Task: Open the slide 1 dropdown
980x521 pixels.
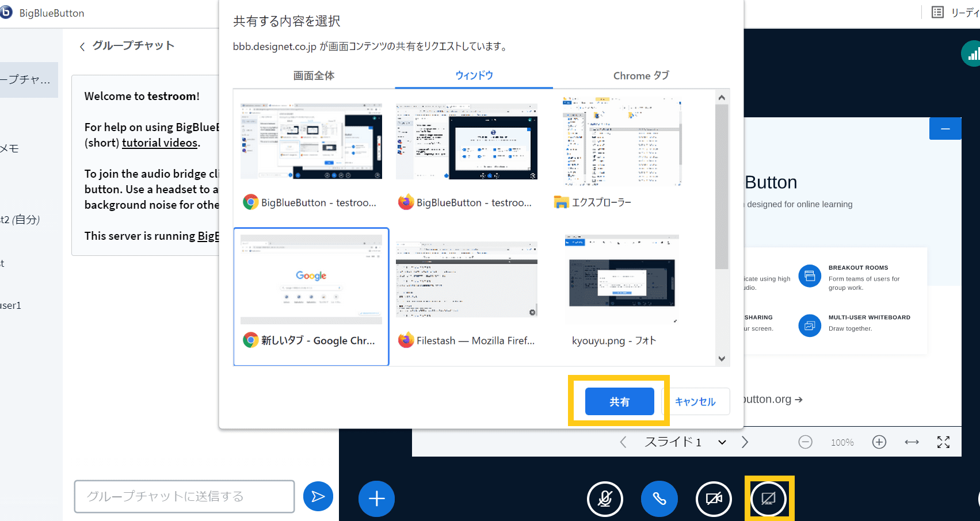Action: coord(685,442)
